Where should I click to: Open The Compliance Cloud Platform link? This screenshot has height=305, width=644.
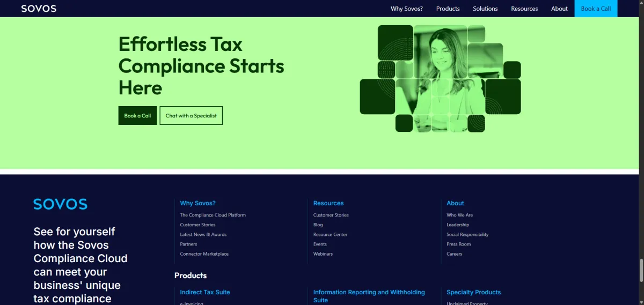[213, 215]
